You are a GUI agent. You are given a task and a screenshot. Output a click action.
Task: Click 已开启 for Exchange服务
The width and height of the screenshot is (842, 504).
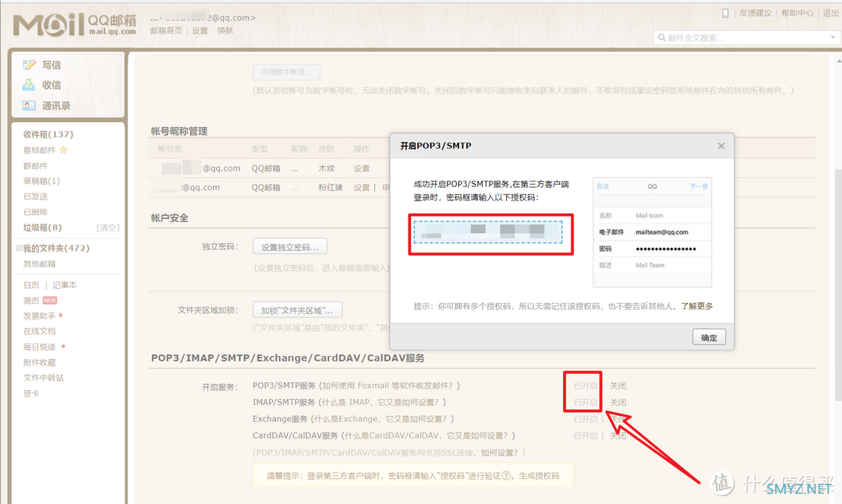(x=586, y=419)
